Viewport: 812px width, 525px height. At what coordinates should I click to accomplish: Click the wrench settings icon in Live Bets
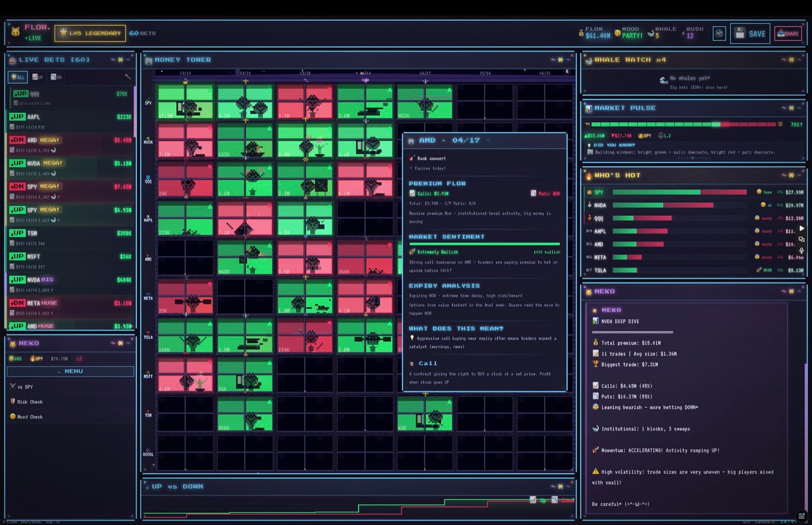127,77
